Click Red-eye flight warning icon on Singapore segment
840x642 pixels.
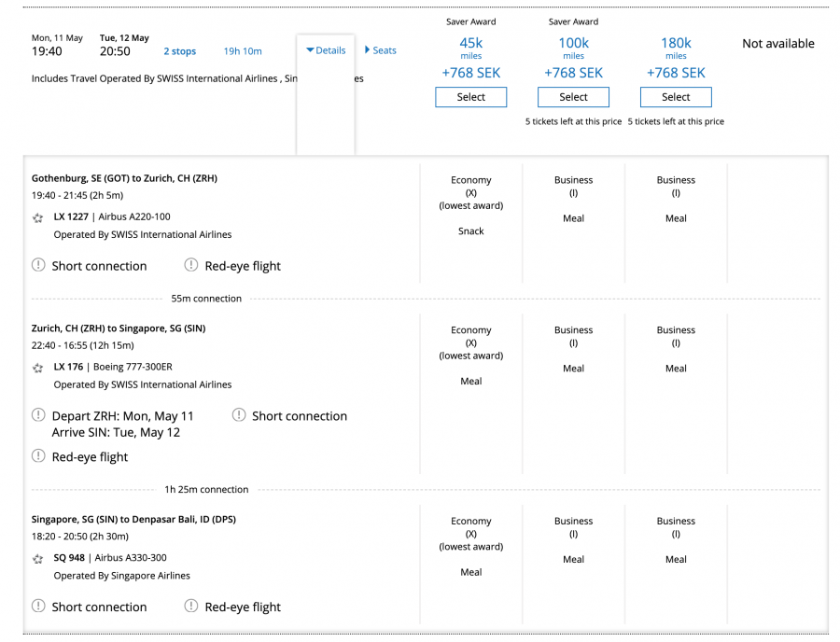(x=190, y=607)
